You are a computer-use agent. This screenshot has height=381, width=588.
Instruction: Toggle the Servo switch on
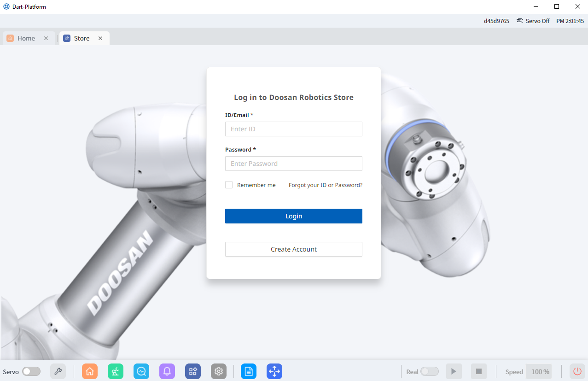(x=31, y=371)
